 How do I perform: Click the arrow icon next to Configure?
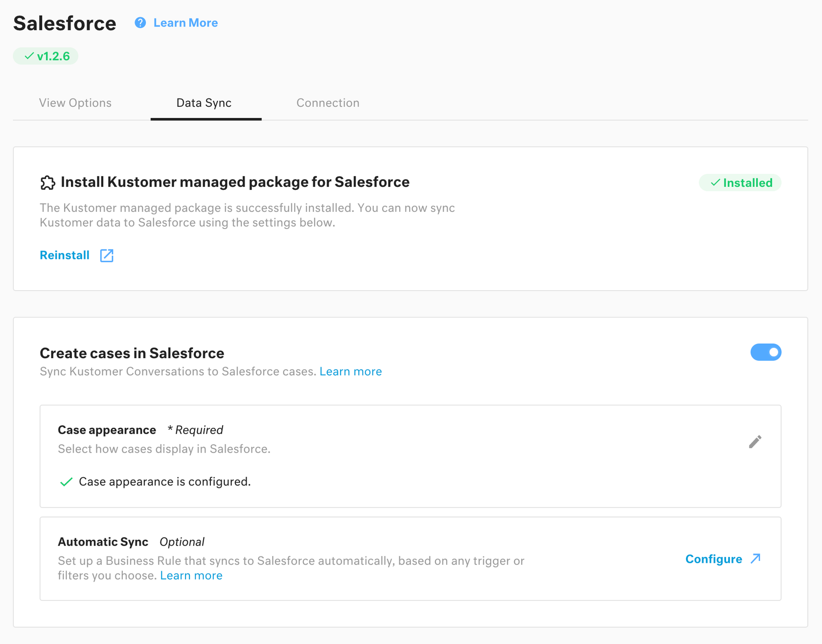click(x=755, y=558)
